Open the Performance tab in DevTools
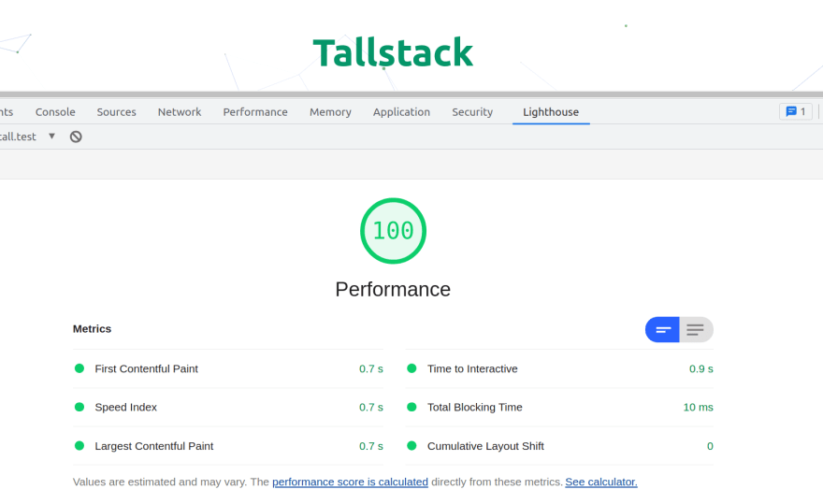This screenshot has height=504, width=823. [255, 112]
